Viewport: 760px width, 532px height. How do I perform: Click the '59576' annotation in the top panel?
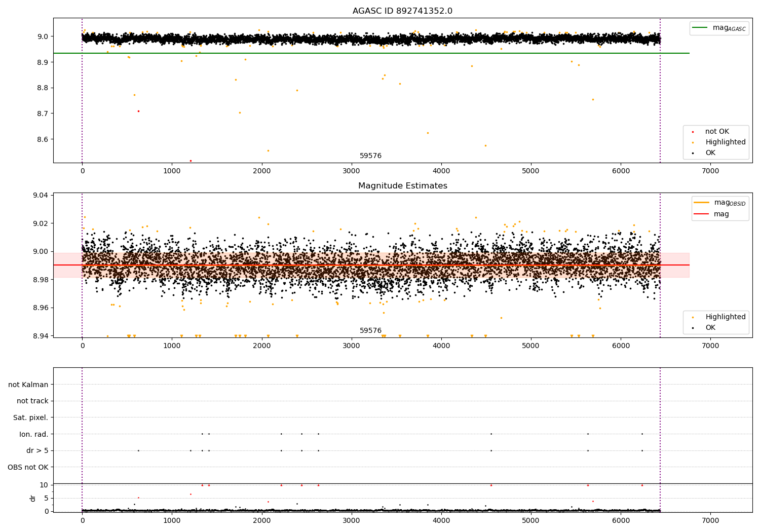pos(371,156)
